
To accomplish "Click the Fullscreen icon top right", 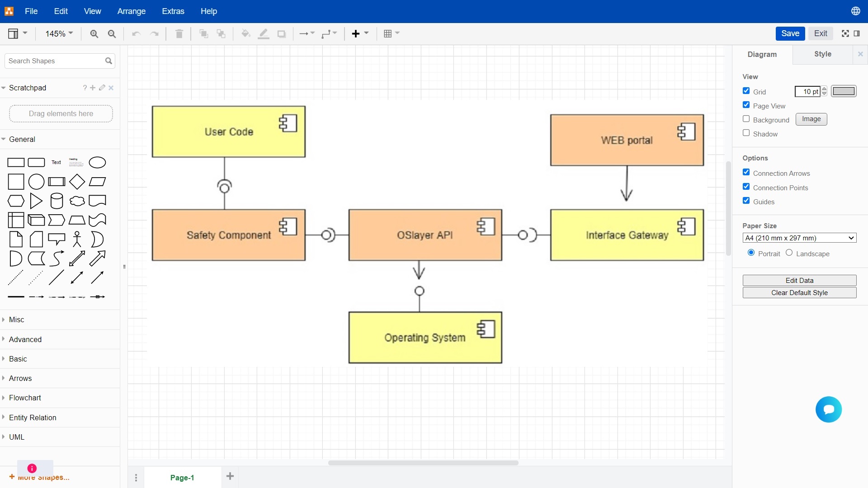I will point(845,33).
